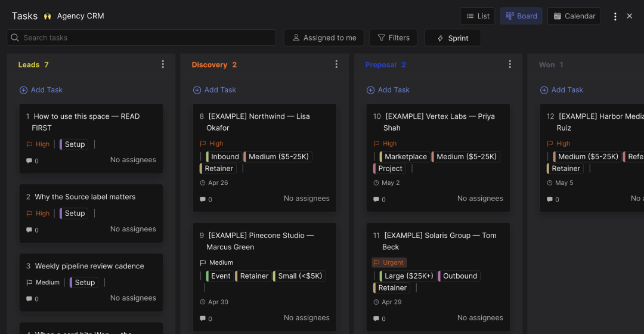Screen dimensions: 644x334
Task: Click Outbound label on Solaris Group card
Action: coord(459,276)
